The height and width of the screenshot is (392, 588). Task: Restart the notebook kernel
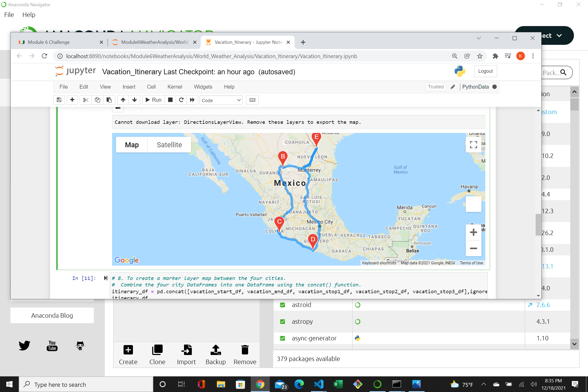coord(181,100)
